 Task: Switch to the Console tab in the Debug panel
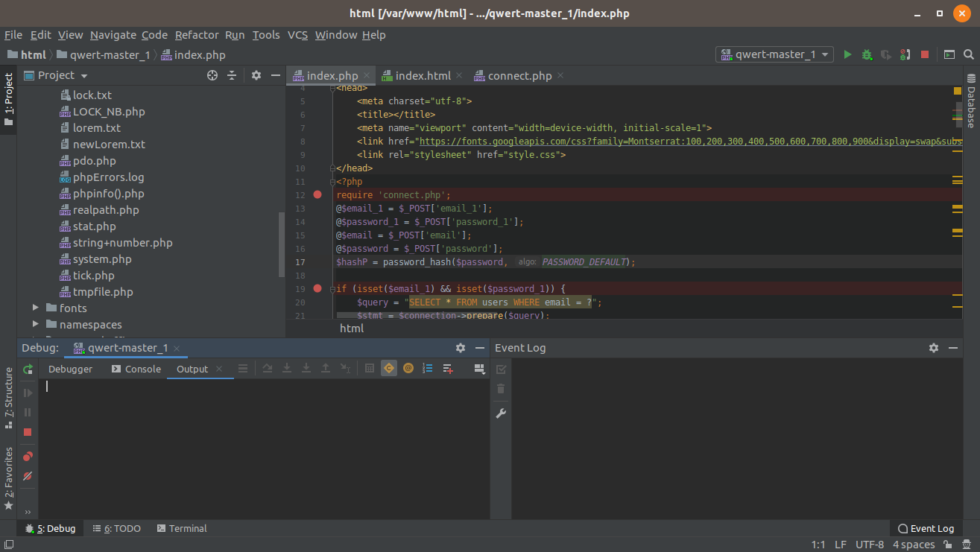(x=136, y=369)
